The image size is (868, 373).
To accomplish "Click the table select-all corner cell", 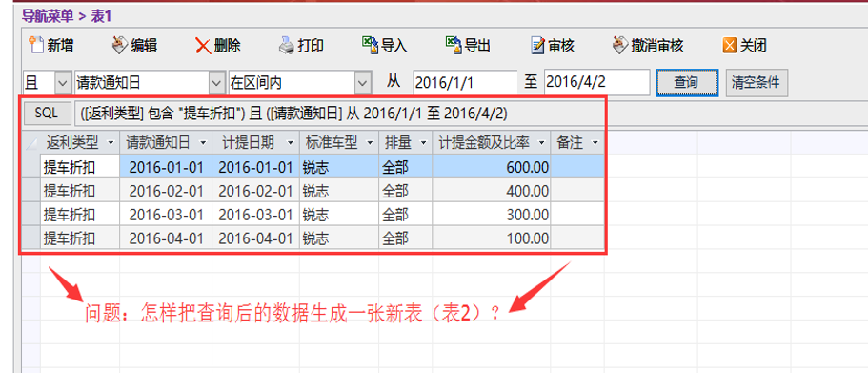I will tap(32, 143).
